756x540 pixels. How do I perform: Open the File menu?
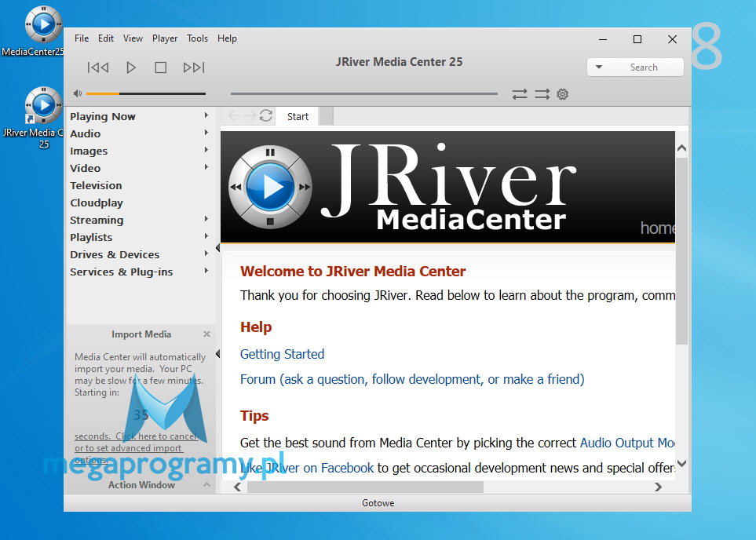click(x=82, y=38)
